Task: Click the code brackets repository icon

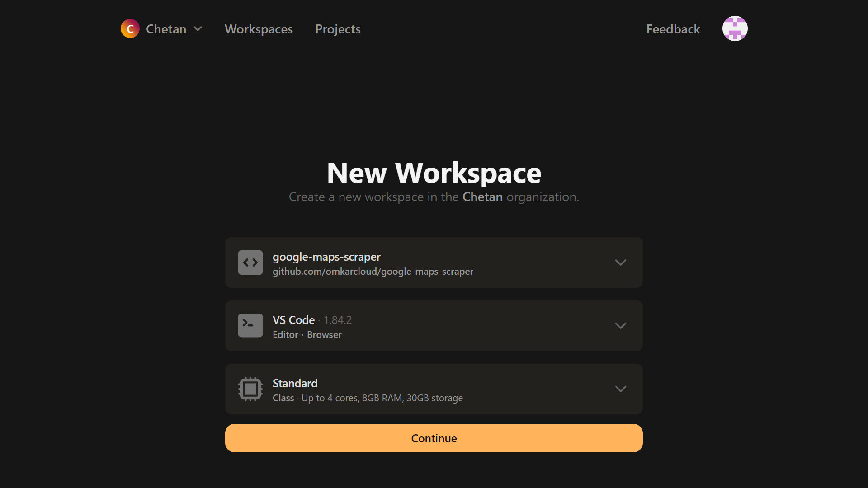Action: click(x=250, y=263)
